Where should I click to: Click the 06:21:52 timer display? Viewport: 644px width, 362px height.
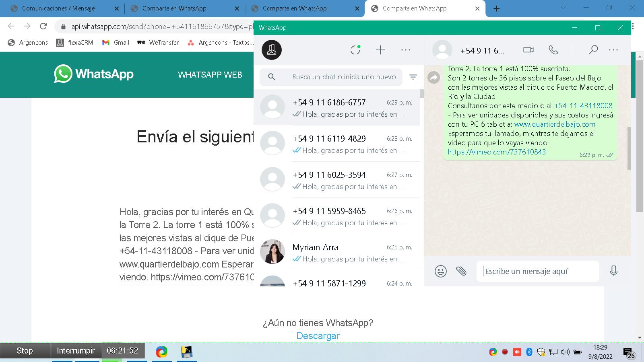tap(122, 351)
